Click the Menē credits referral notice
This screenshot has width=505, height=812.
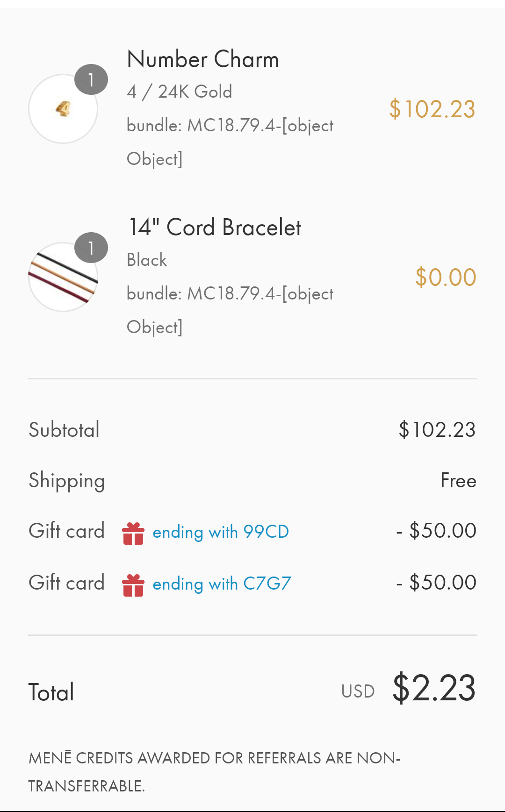click(x=215, y=772)
